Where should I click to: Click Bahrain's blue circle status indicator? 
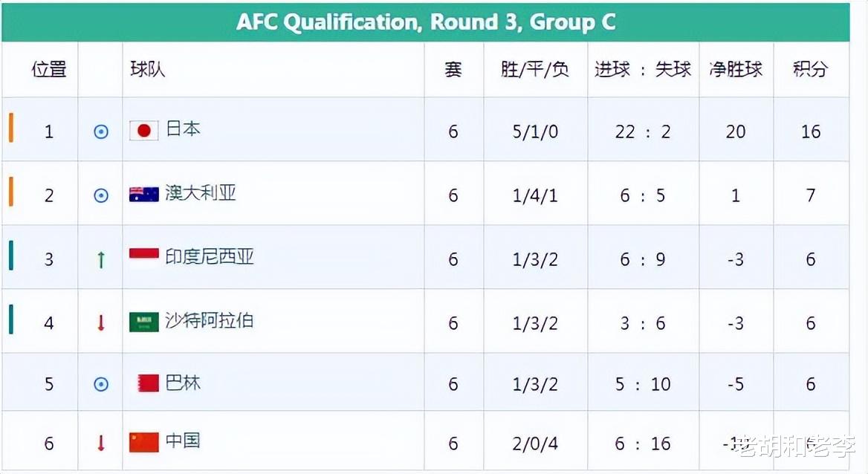(101, 384)
